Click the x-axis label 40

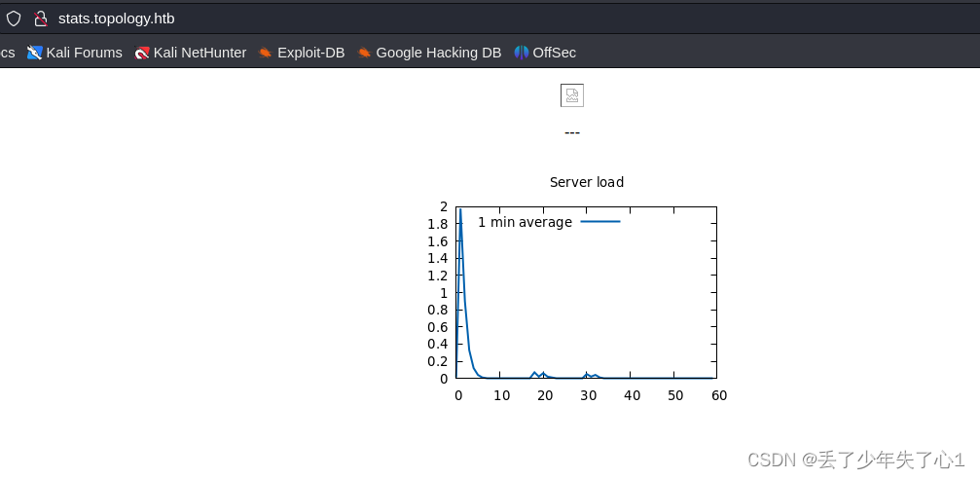pyautogui.click(x=632, y=395)
